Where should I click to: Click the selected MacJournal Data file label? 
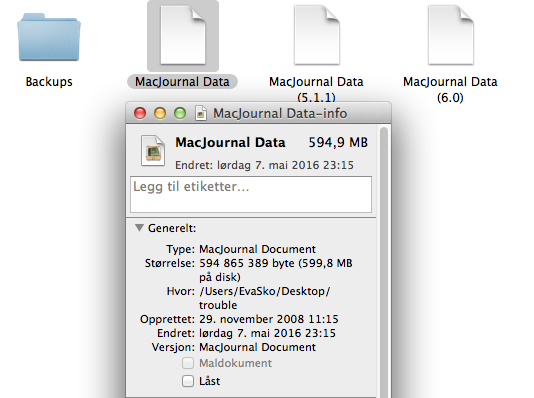click(182, 82)
